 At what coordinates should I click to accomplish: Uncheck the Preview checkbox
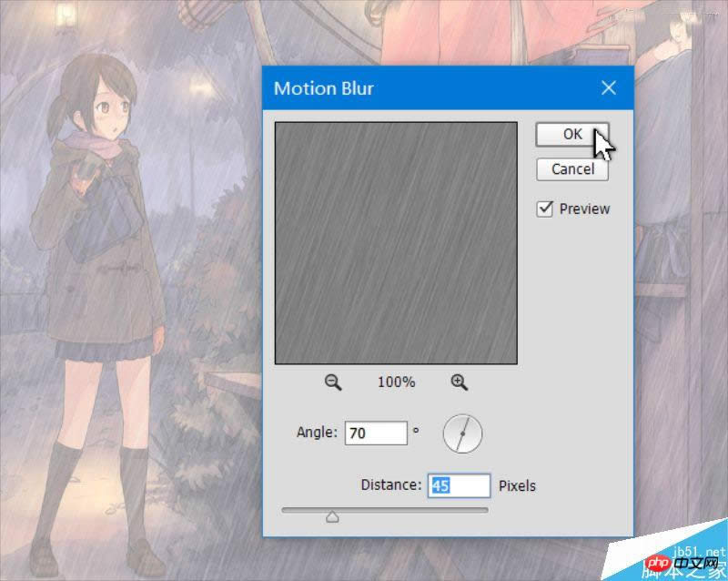[x=546, y=209]
